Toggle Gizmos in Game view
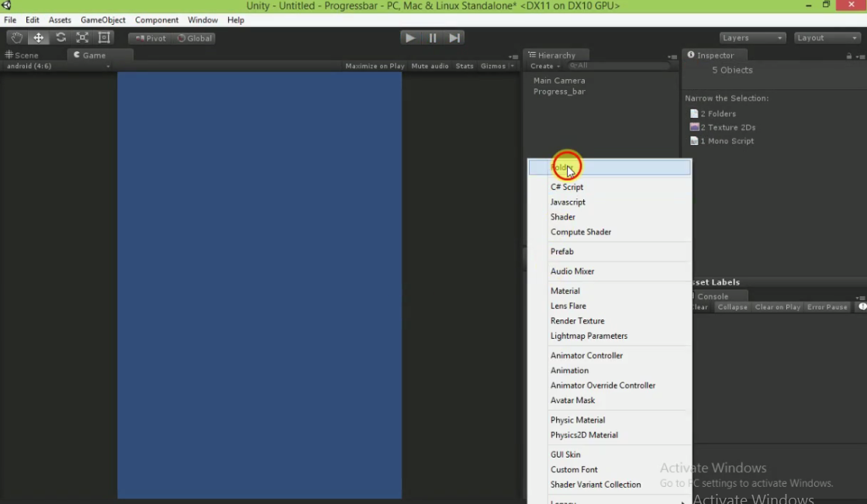867x504 pixels. [x=492, y=66]
